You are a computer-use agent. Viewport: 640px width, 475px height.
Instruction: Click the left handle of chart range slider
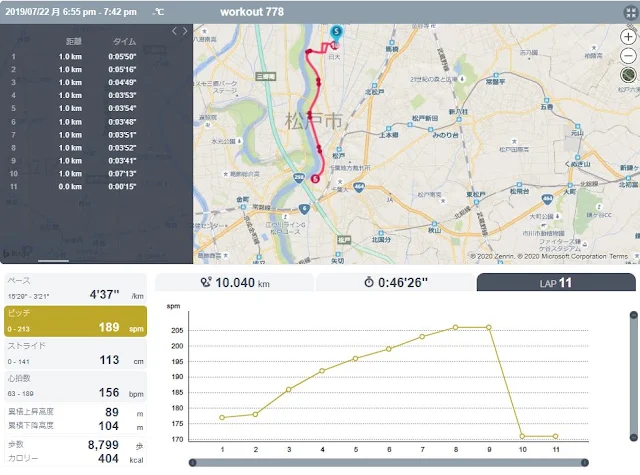(x=193, y=462)
